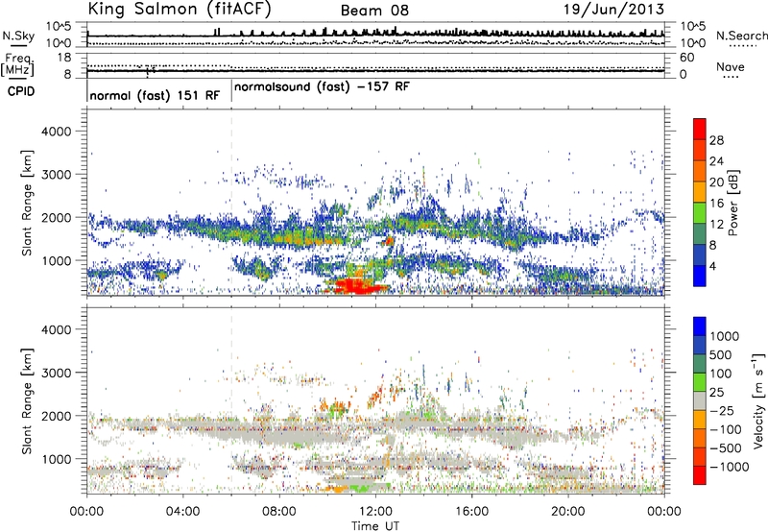Click the date '19/Jun/2013'

[x=613, y=10]
